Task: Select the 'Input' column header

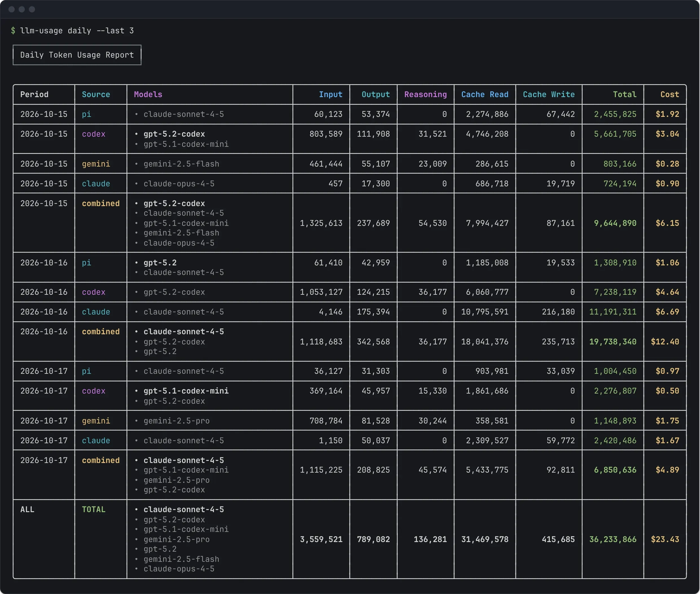Action: [331, 95]
